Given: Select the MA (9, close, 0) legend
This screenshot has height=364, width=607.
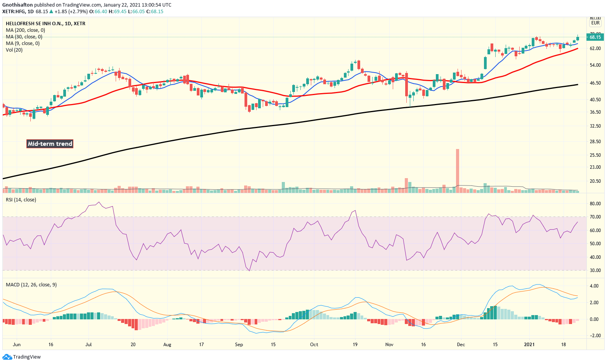Looking at the screenshot, I should point(23,43).
